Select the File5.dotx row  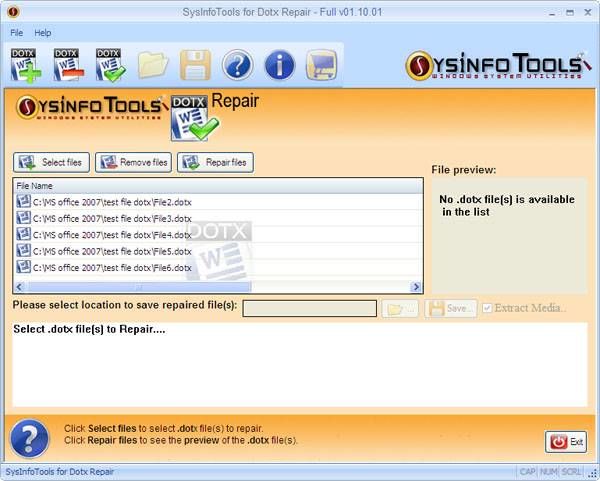(x=218, y=251)
